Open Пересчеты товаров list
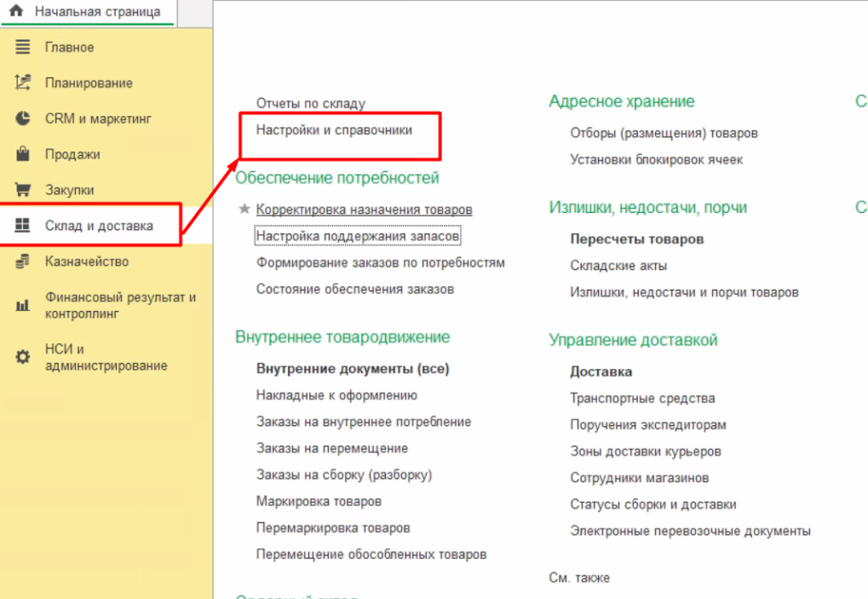The height and width of the screenshot is (599, 868). point(636,239)
